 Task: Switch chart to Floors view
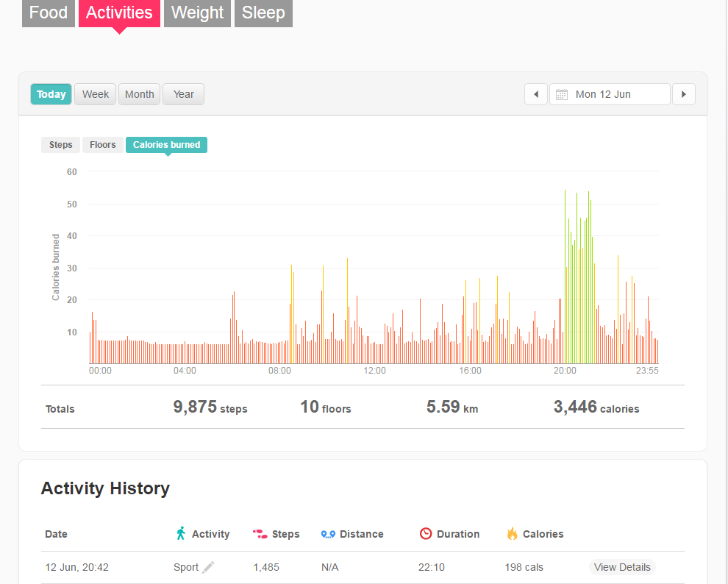click(x=102, y=145)
